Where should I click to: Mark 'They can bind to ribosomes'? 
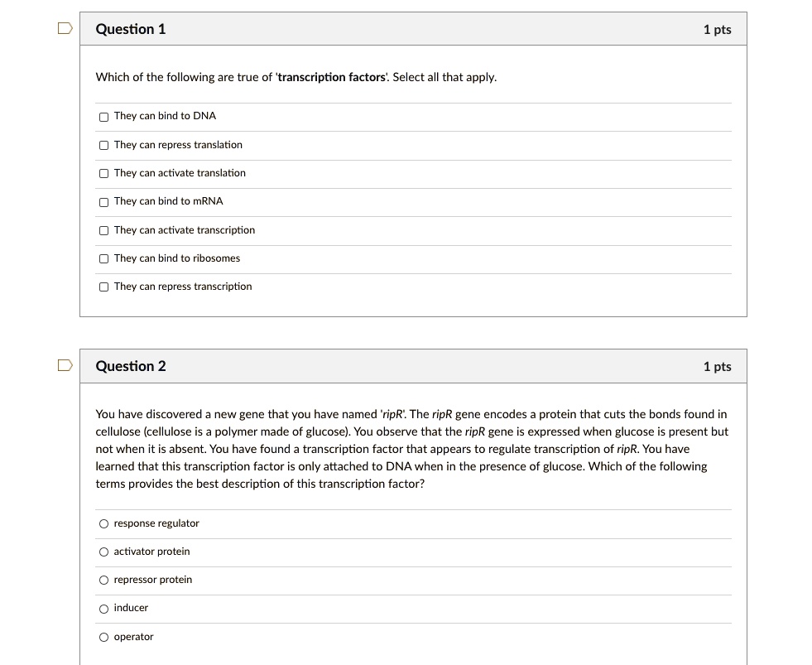pyautogui.click(x=103, y=259)
